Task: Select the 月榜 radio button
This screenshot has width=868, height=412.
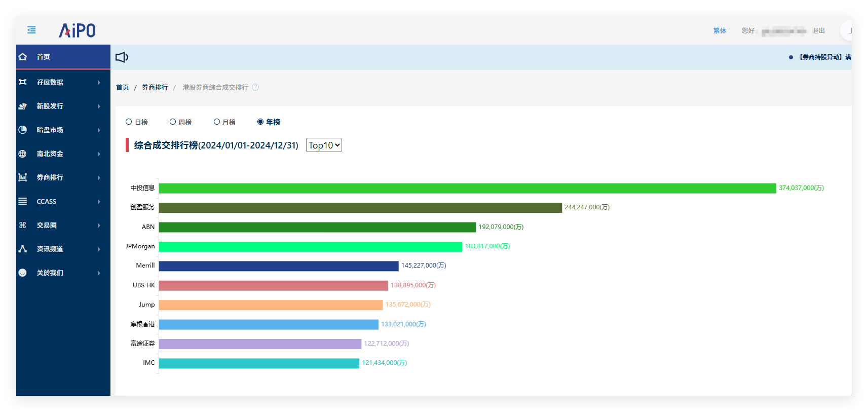Action: (217, 122)
